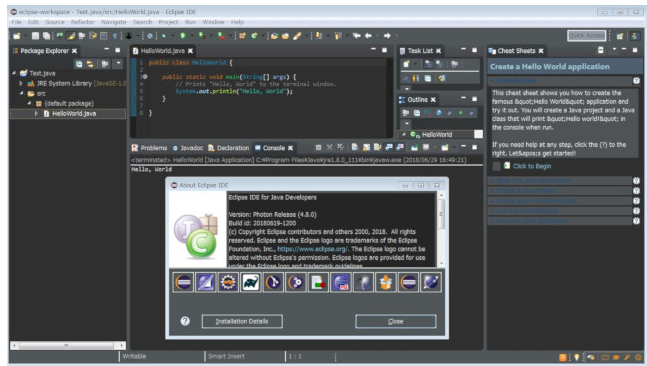Click the Terminate icon in Console toolbar
This screenshot has height=366, width=647.
318,147
